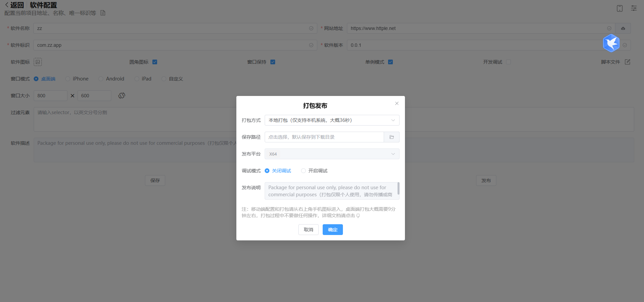The height and width of the screenshot is (302, 644).
Task: Enable the 开发调试 checkbox
Action: point(508,62)
